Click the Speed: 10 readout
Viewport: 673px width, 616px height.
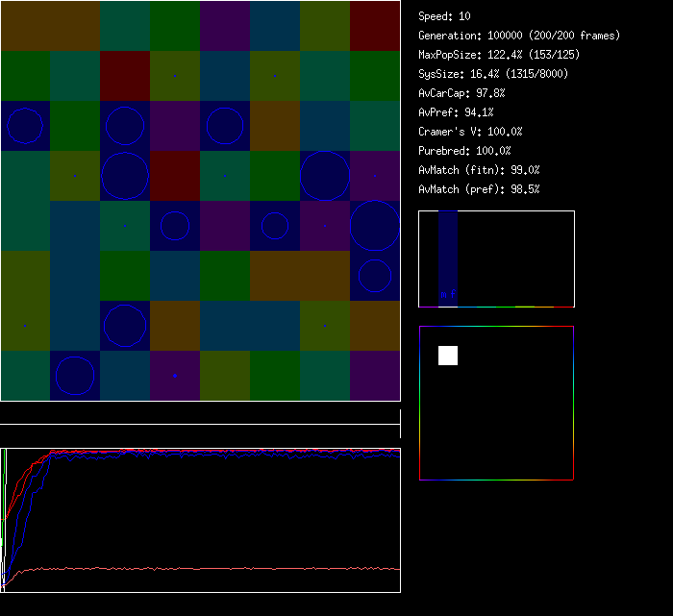click(444, 16)
